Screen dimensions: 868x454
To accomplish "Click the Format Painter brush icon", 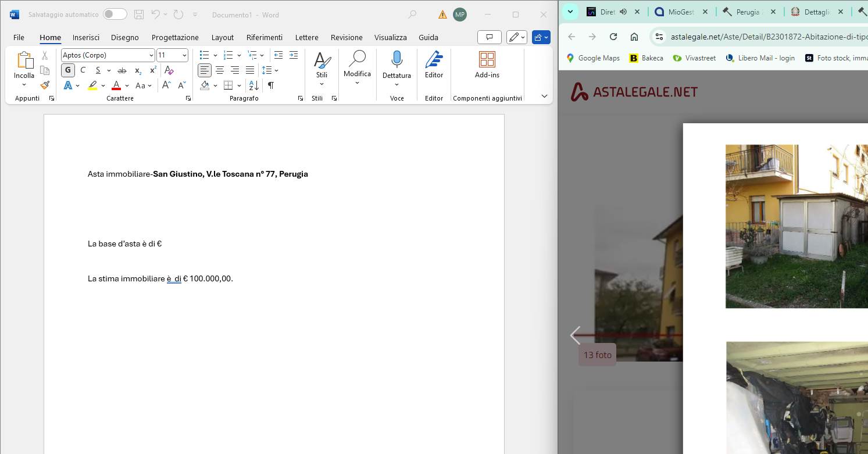I will pos(45,85).
